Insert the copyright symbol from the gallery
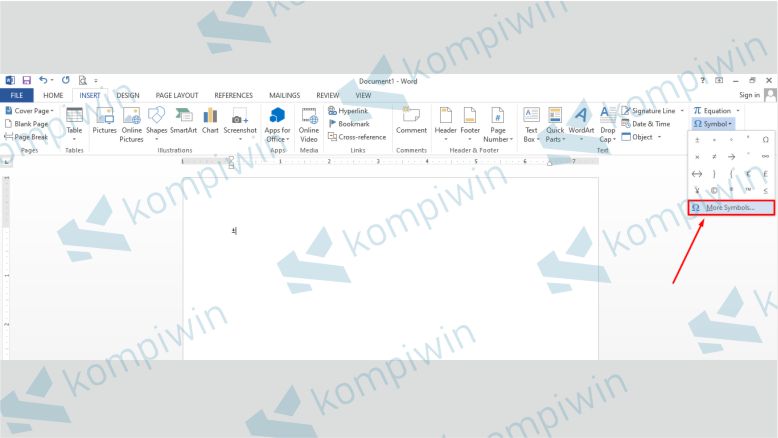Viewport: 778px width, 438px height. click(714, 190)
